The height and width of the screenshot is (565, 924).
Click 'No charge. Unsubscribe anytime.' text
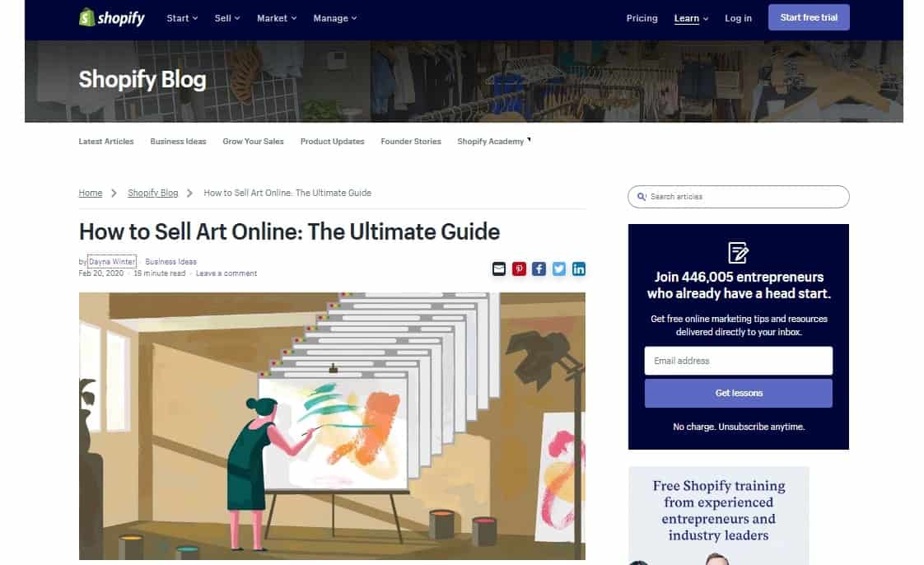tap(739, 427)
